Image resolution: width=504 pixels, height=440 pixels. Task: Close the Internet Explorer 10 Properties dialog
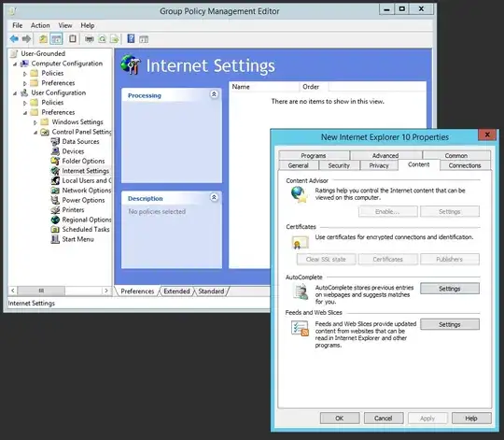point(487,135)
